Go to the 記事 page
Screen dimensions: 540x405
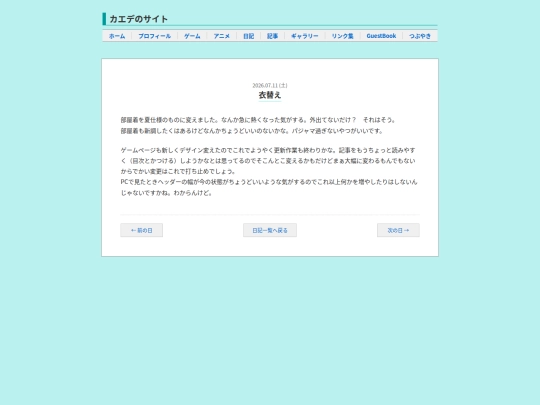click(x=272, y=36)
